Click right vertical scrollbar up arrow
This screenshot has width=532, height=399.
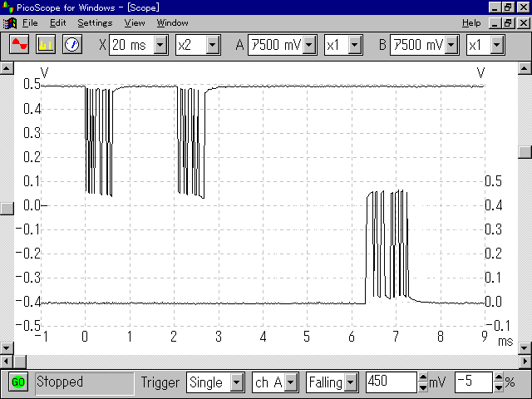(525, 68)
